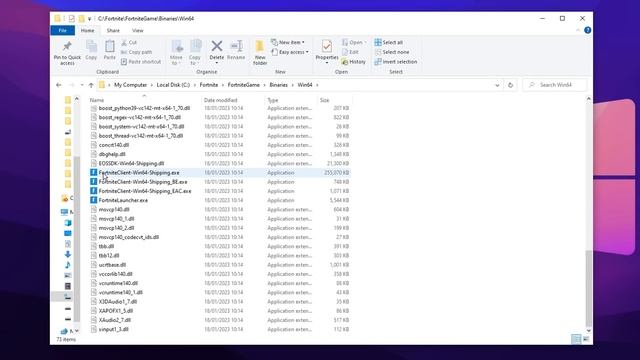This screenshot has width=640, height=360.
Task: Switch to the Home ribbon tab
Action: (x=87, y=30)
